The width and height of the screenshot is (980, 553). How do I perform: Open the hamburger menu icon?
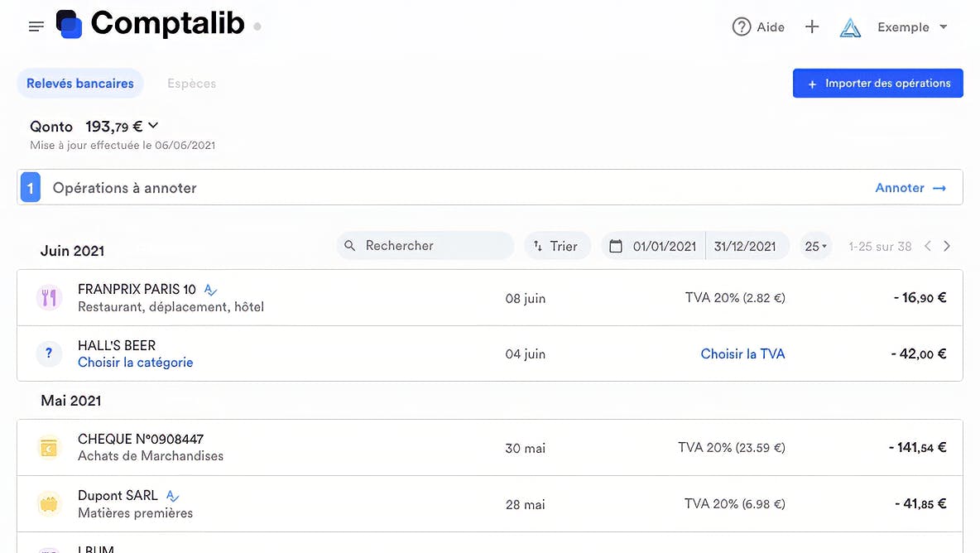click(x=36, y=26)
